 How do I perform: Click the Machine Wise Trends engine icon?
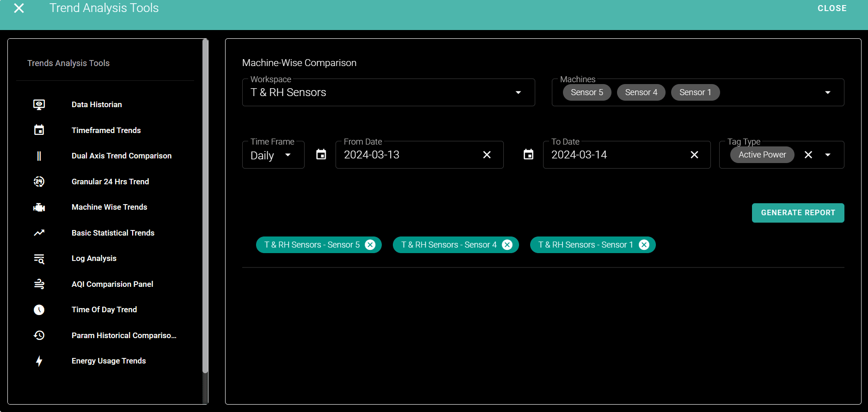39,207
